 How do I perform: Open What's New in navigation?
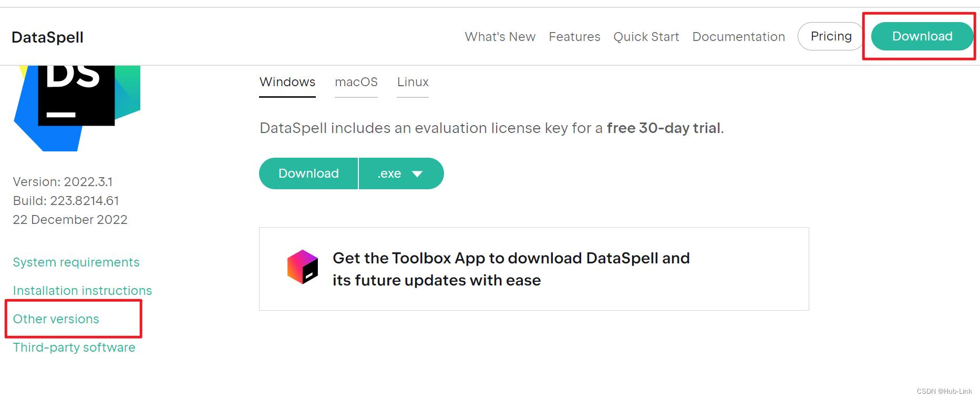[500, 37]
